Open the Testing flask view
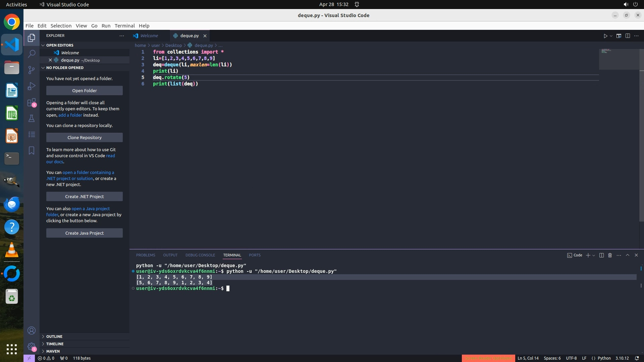Image resolution: width=644 pixels, height=362 pixels. click(32, 118)
